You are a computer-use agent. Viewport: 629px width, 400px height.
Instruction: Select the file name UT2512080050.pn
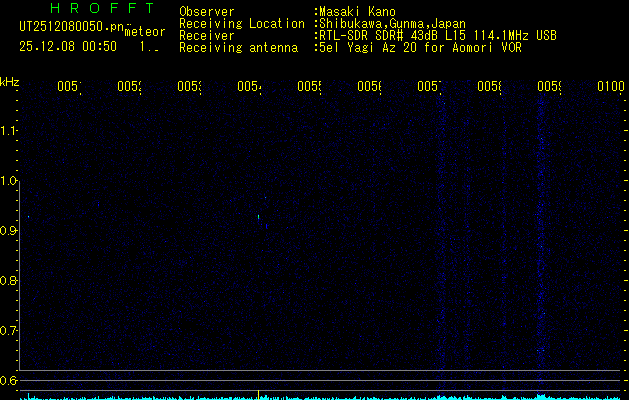point(71,27)
